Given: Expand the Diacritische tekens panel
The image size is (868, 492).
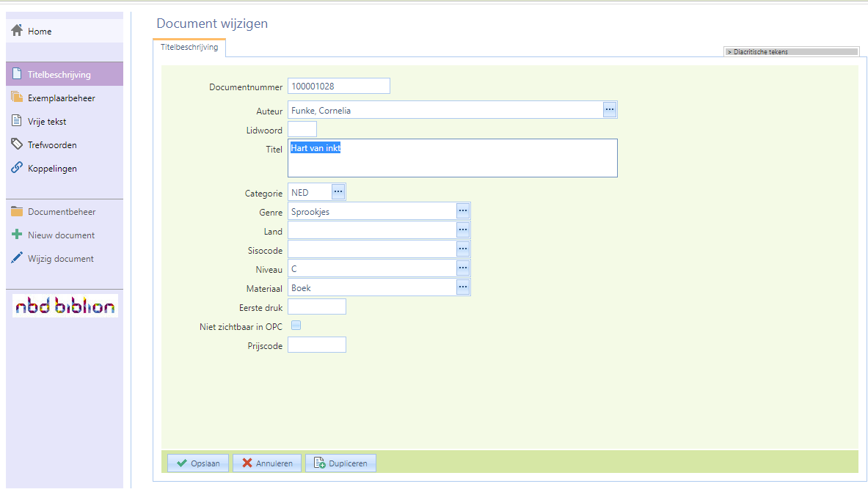Looking at the screenshot, I should coord(791,52).
